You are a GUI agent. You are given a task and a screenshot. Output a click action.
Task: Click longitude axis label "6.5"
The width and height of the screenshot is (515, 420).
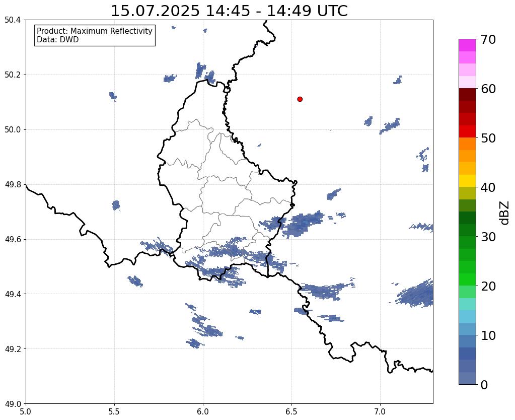[x=291, y=411]
